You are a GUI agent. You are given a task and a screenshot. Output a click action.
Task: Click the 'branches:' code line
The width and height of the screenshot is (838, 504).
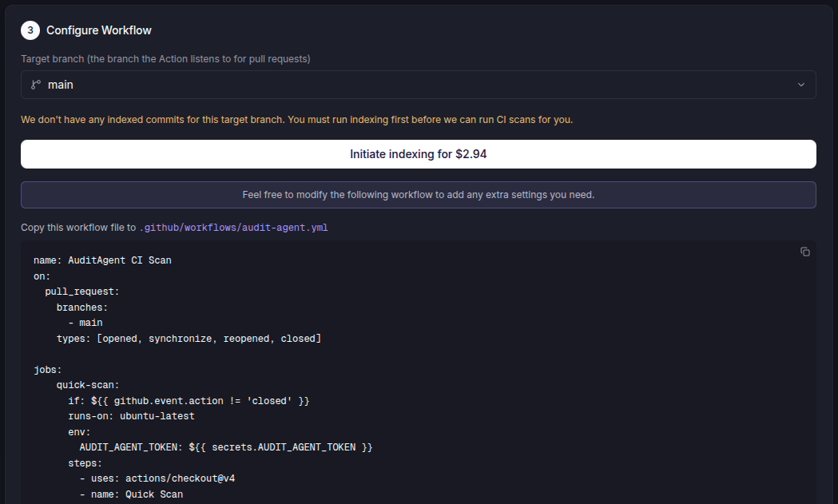(82, 308)
